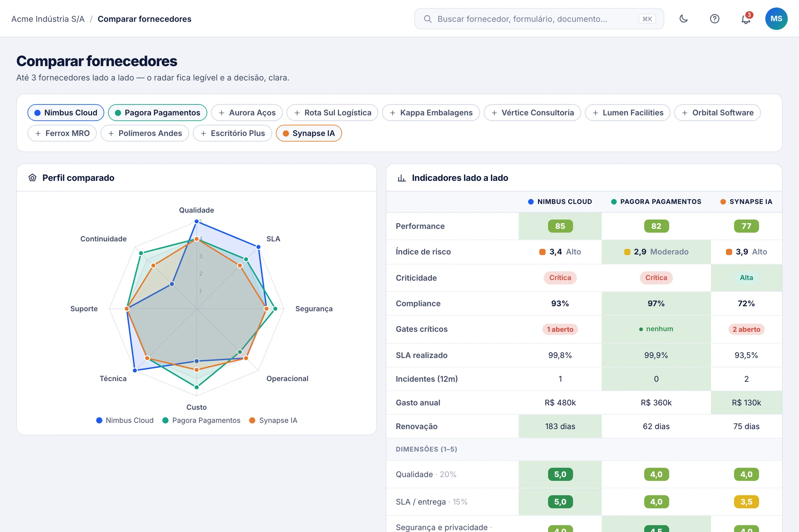This screenshot has height=532, width=799.
Task: Click the bar chart icon beside Indicadores
Action: coord(401,178)
